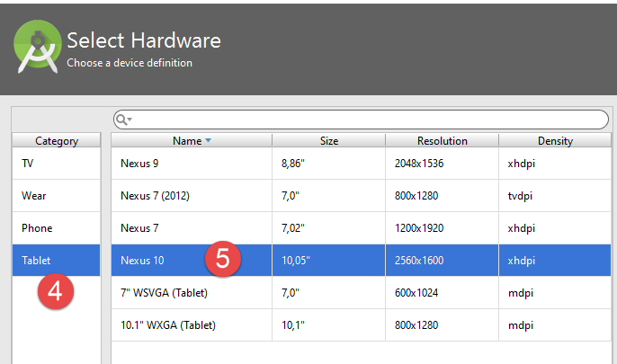Click the Name column sort arrow
The width and height of the screenshot is (617, 364).
pyautogui.click(x=209, y=141)
